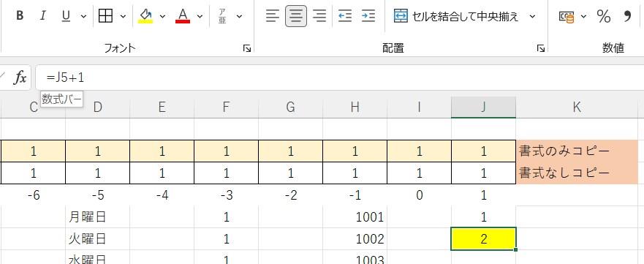Click the fx insert function button
Screen dimensions: 644x264
pyautogui.click(x=20, y=78)
